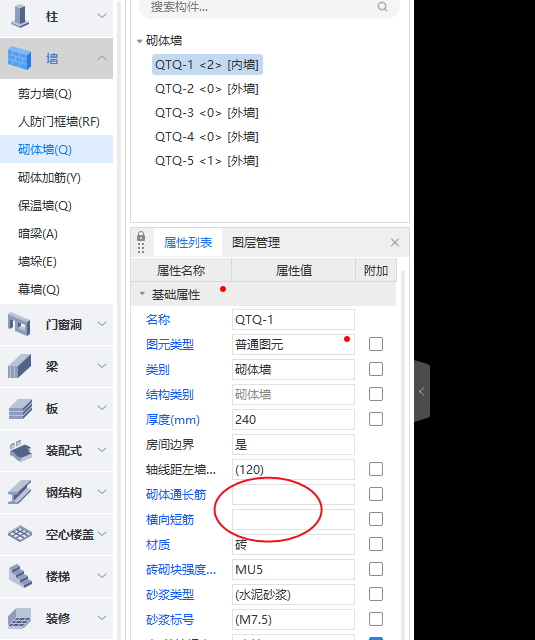535x640 pixels.
Task: Collapse the 基础属性 group triangle
Action: pos(142,293)
